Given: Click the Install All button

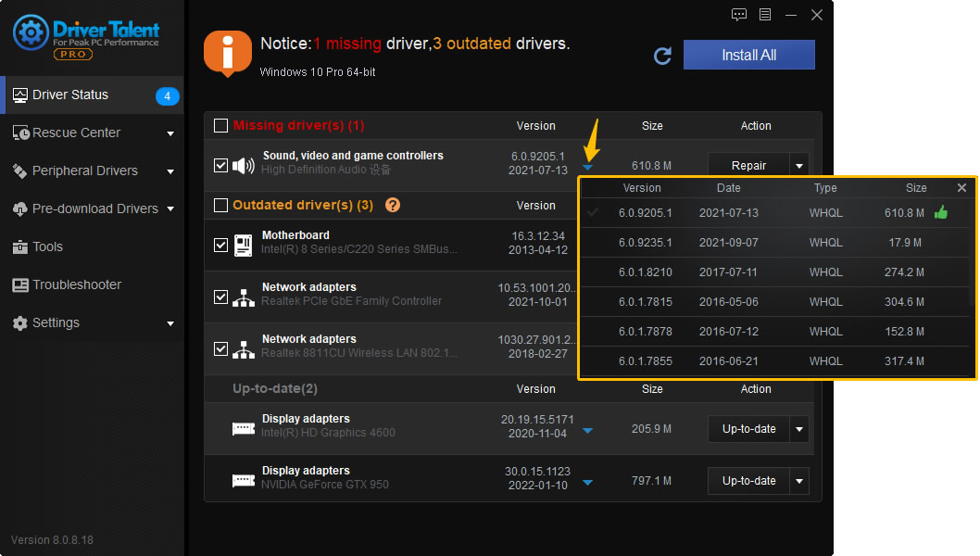Looking at the screenshot, I should 748,55.
